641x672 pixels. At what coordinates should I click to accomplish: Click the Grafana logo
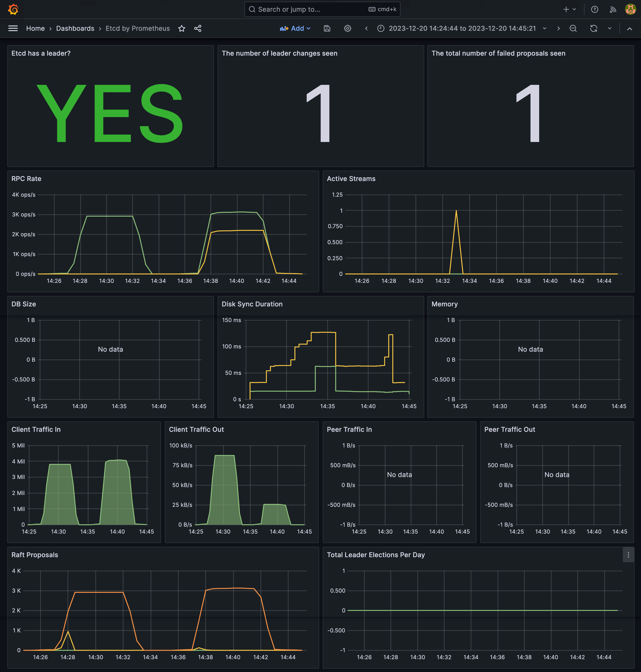point(13,9)
